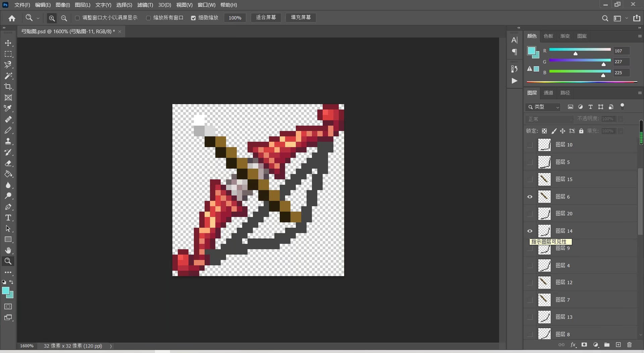Select the Healing Brush tool
Image resolution: width=644 pixels, height=353 pixels.
tap(8, 119)
